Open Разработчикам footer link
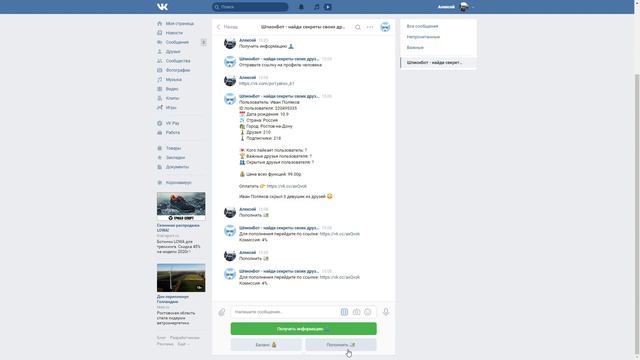The image size is (640, 360). click(x=185, y=338)
